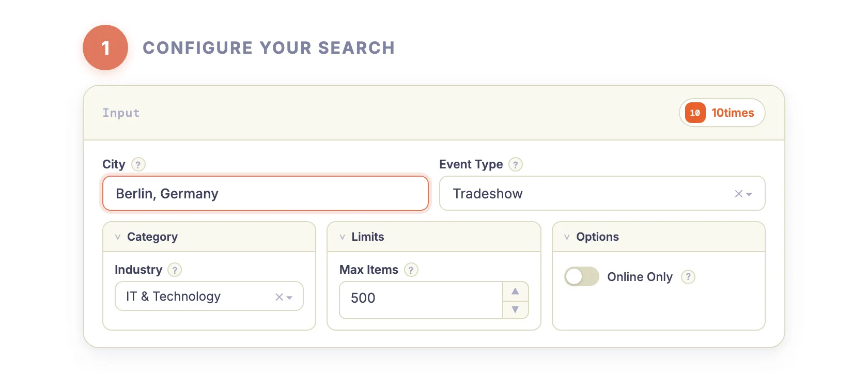
Task: Clear the Tradeshow event type selection
Action: pos(738,194)
